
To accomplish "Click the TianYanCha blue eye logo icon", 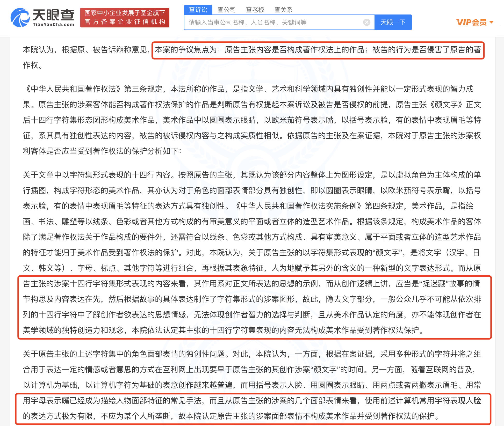I will [20, 18].
